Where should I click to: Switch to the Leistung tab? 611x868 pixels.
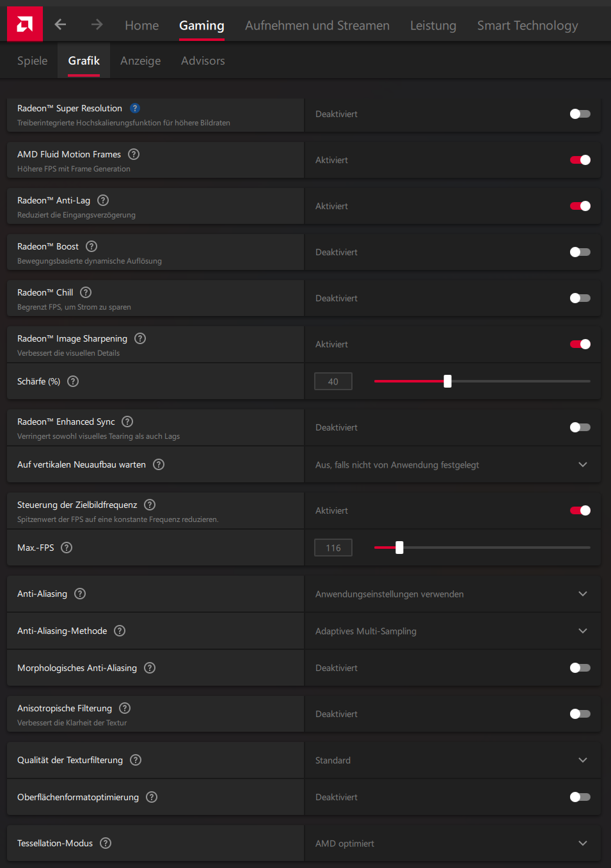click(x=432, y=26)
